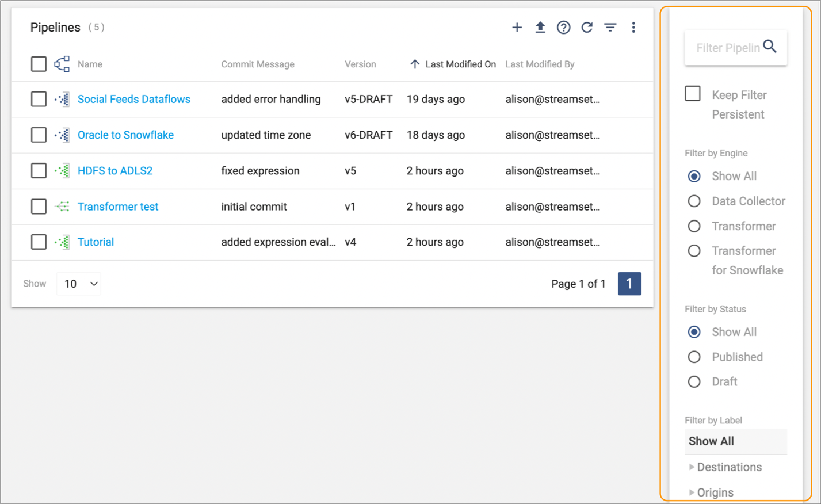The height and width of the screenshot is (504, 821).
Task: Click the 'Page 1 of 1' text
Action: click(578, 284)
